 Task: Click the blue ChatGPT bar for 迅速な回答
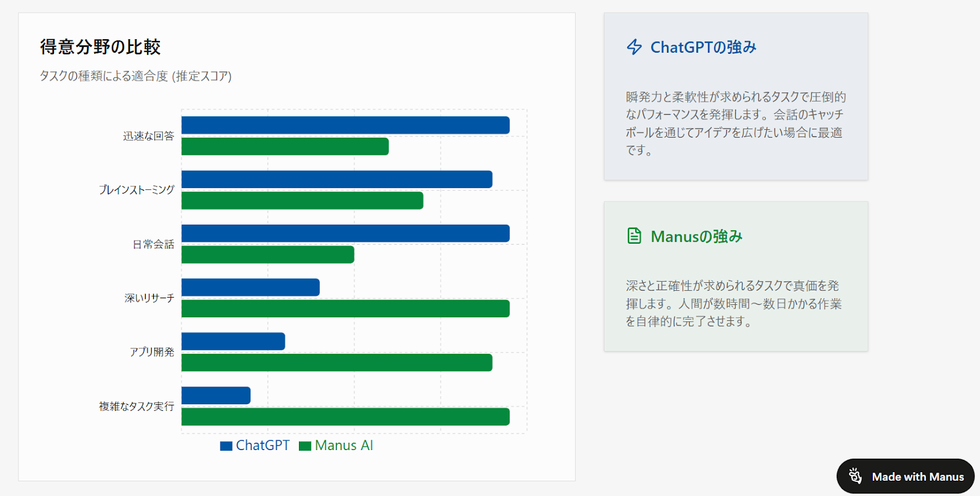[345, 125]
